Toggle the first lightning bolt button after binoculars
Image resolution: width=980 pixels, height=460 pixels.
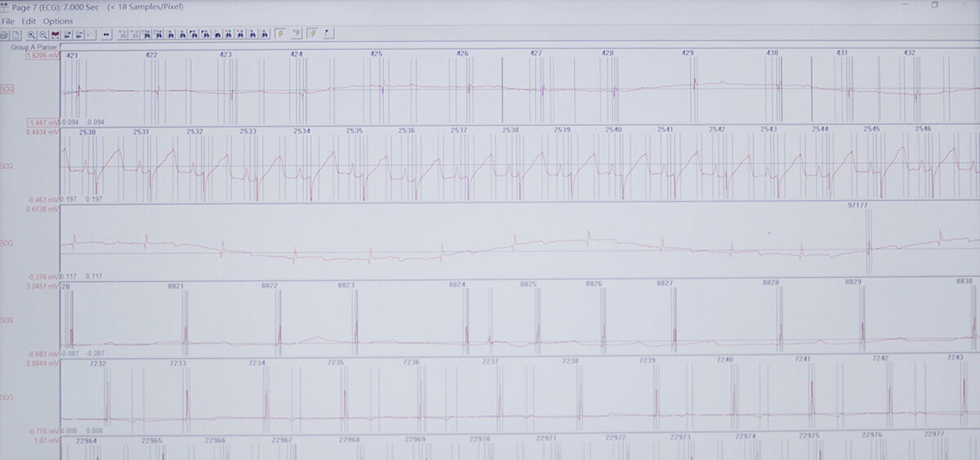(x=280, y=34)
